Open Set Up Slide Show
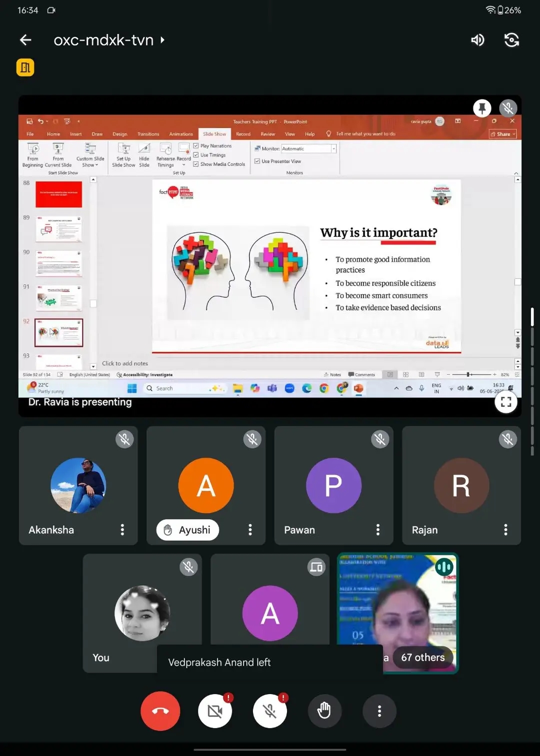 pos(123,155)
